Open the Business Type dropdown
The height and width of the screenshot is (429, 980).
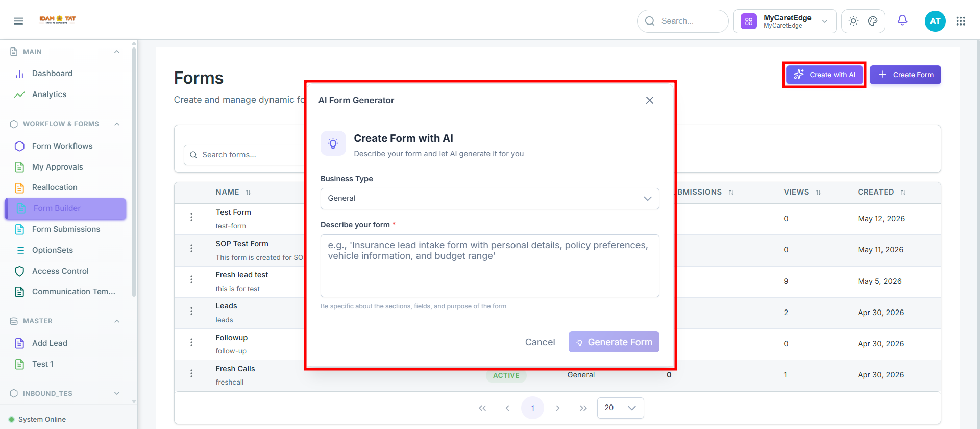click(489, 199)
